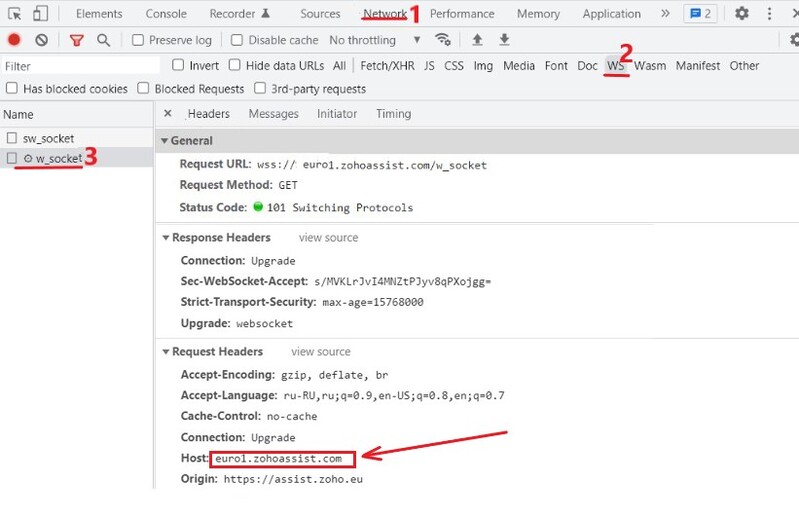
Task: Activate the inspect element picker icon
Action: [15, 14]
